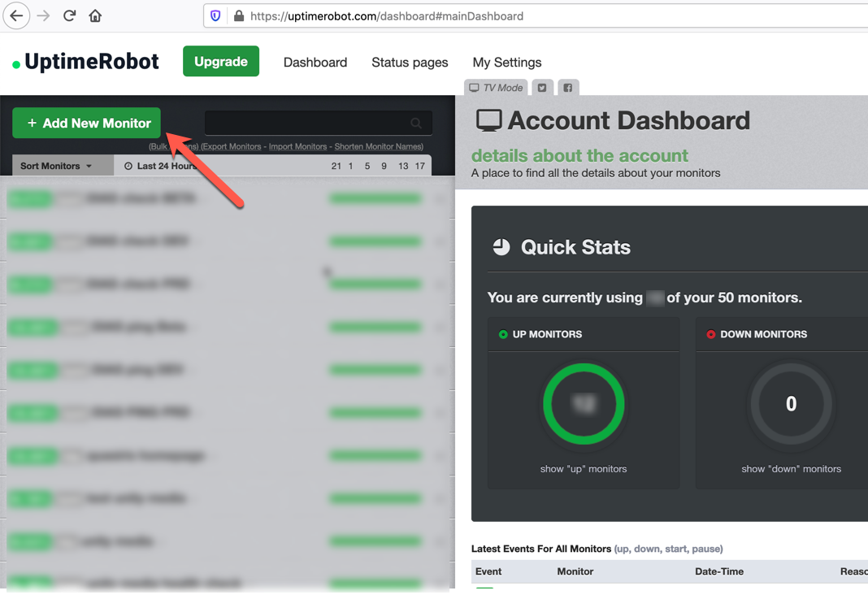This screenshot has width=868, height=595.
Task: Click the down monitors ring showing 0
Action: click(x=791, y=403)
